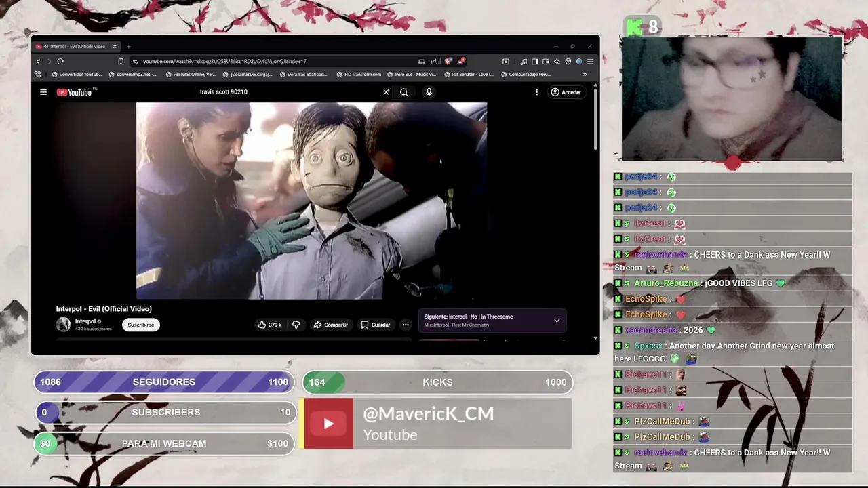
Task: Open Leo AI sparkle icon
Action: click(x=557, y=61)
